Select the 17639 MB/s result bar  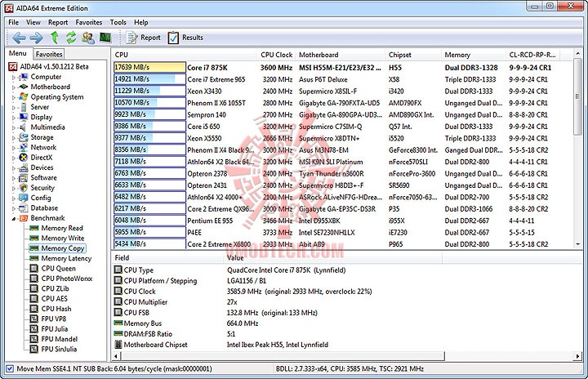(x=149, y=68)
